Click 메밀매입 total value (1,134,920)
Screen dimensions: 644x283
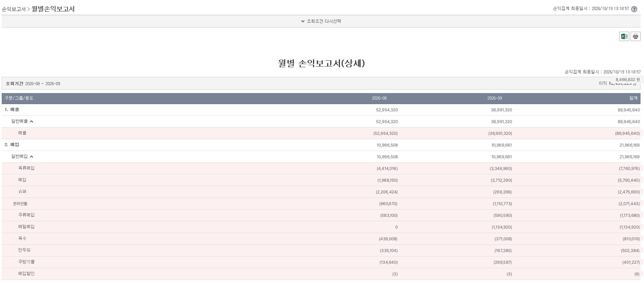[x=630, y=227]
